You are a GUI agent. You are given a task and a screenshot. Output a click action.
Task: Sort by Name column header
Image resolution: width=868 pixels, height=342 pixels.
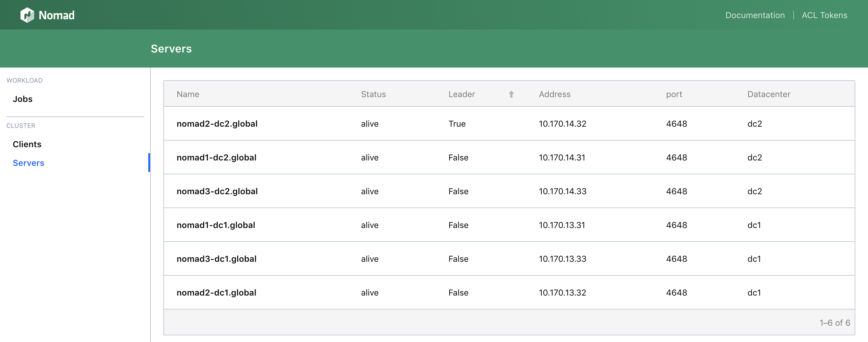[x=188, y=94]
